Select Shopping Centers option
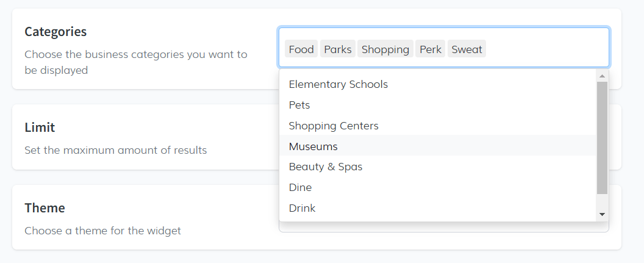This screenshot has height=263, width=644. click(x=334, y=126)
